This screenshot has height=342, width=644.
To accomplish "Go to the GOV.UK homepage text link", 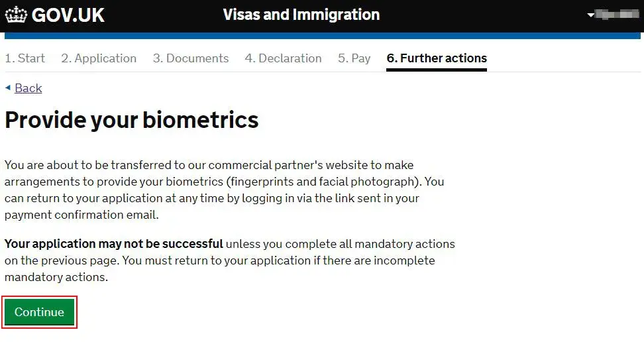I will click(x=68, y=15).
